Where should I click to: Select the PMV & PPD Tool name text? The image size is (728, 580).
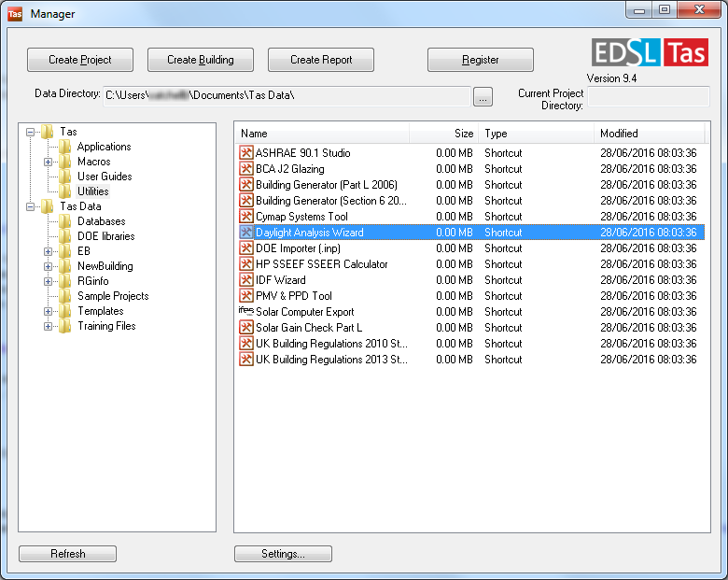point(293,295)
